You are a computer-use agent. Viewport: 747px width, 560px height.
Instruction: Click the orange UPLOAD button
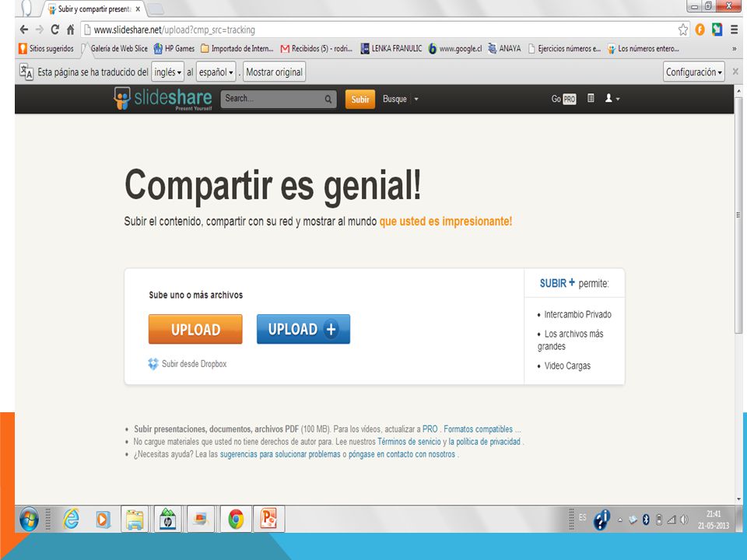point(195,329)
